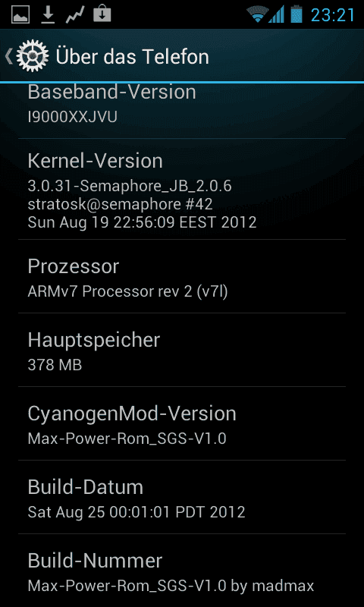Open the picture notification icon

[20, 14]
